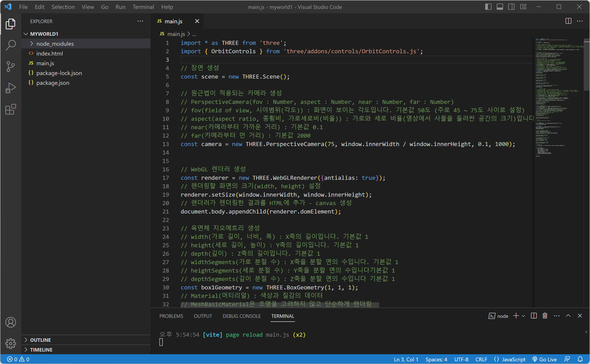Kill terminal with trash icon
Image resolution: width=590 pixels, height=364 pixels.
[x=545, y=316]
